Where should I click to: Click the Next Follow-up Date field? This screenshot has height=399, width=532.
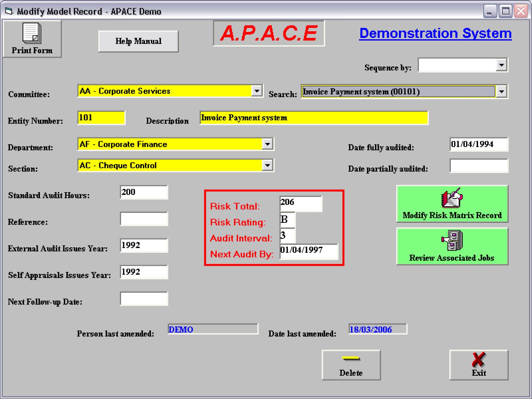tap(144, 299)
